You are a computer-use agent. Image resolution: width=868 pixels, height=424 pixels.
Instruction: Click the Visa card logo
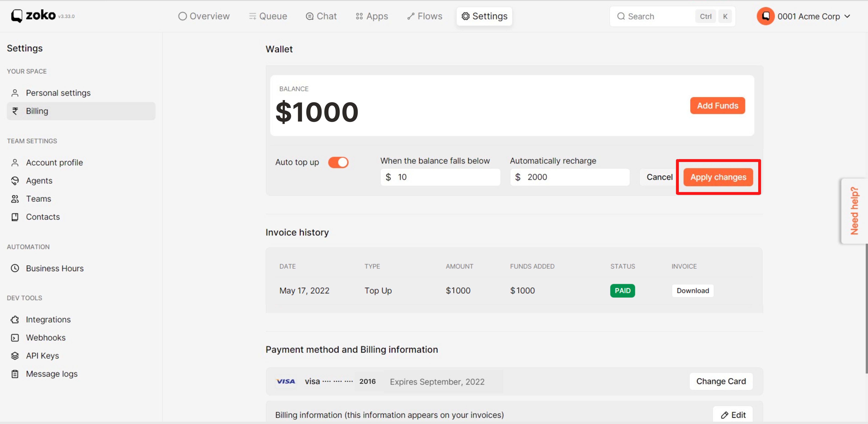pos(285,381)
